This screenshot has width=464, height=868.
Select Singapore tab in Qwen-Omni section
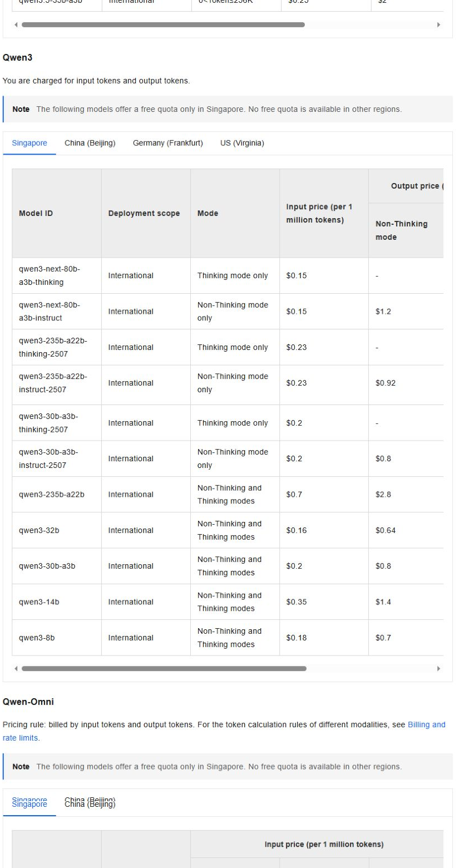pyautogui.click(x=29, y=803)
